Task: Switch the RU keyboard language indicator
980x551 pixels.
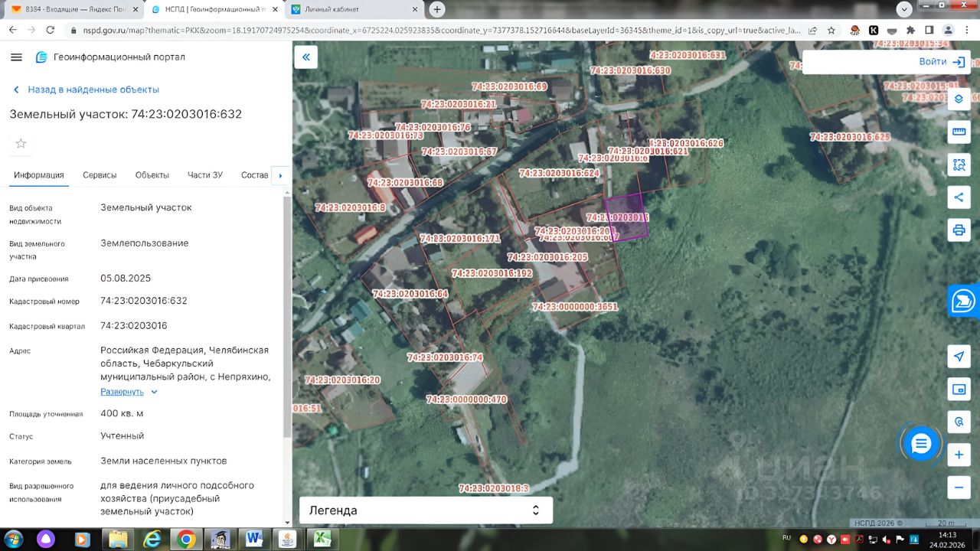Action: 786,538
